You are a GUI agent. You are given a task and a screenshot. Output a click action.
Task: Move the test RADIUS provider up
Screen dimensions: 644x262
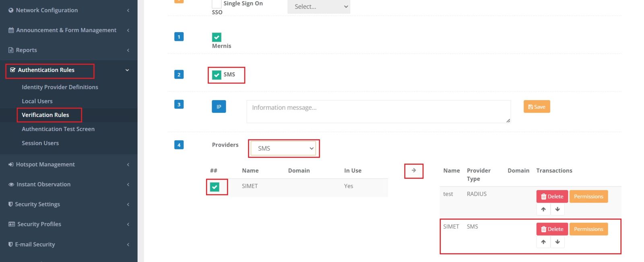543,209
